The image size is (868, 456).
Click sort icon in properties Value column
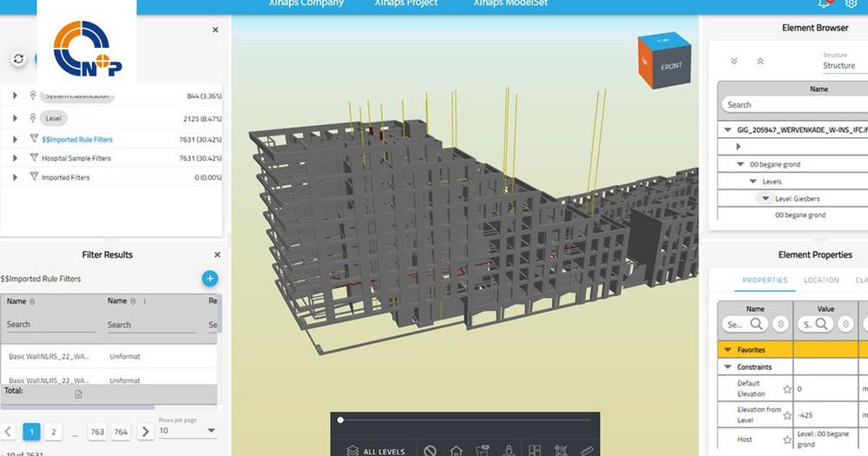tap(845, 324)
